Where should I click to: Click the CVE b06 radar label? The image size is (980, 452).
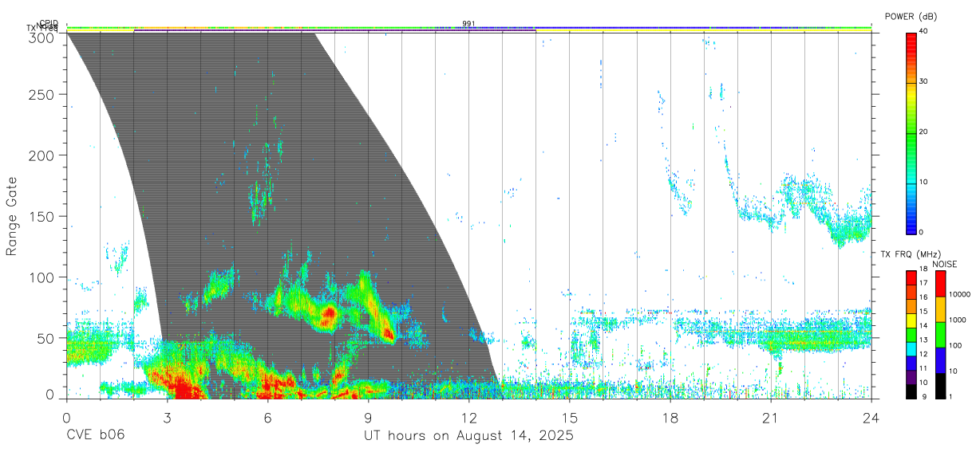tap(95, 436)
